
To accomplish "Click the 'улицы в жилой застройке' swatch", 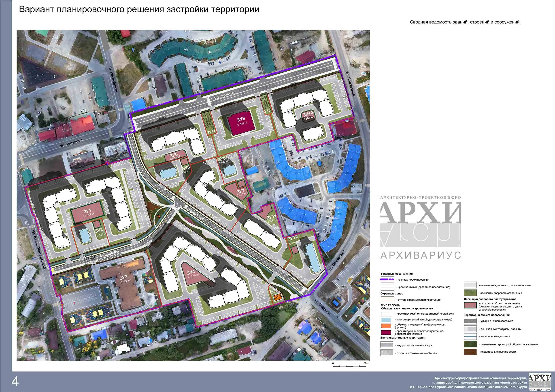I will click(x=470, y=321).
